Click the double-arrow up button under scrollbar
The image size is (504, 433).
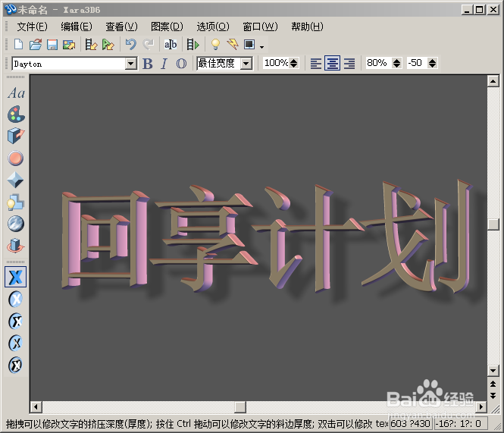click(493, 384)
